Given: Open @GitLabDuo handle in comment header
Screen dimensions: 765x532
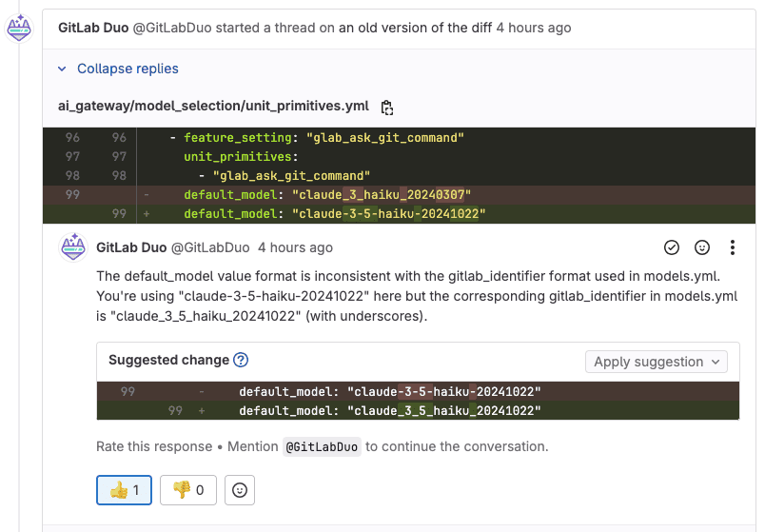Looking at the screenshot, I should (x=210, y=248).
